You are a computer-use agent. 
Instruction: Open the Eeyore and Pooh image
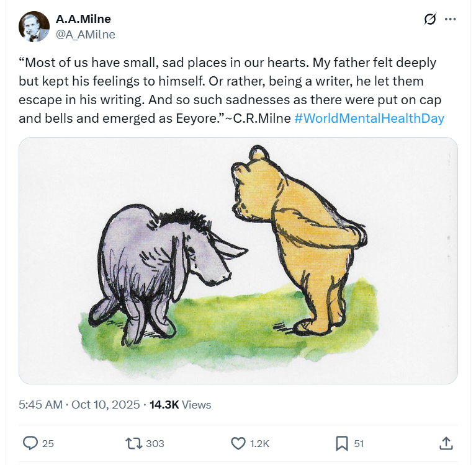(238, 260)
